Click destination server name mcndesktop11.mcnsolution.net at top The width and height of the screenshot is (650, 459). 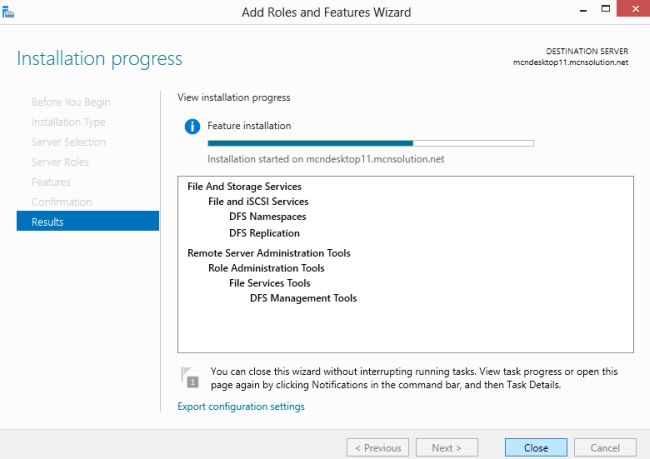click(570, 62)
